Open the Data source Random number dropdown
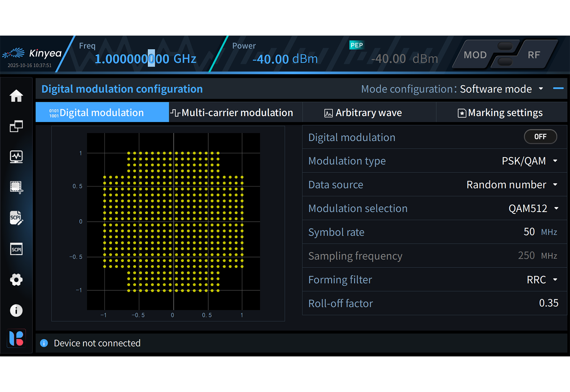Viewport: 570px width, 392px height. click(x=512, y=185)
